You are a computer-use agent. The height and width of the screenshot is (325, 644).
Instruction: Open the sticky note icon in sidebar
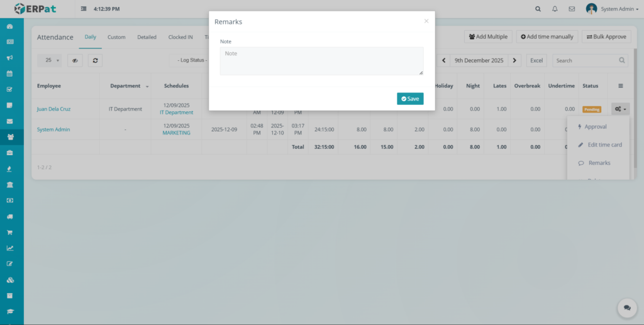tap(10, 106)
